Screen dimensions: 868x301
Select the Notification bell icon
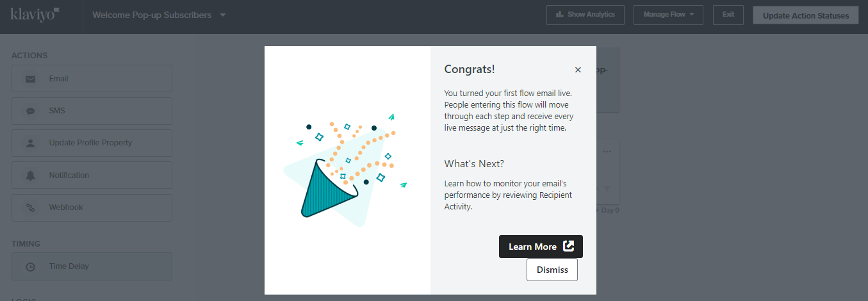30,175
